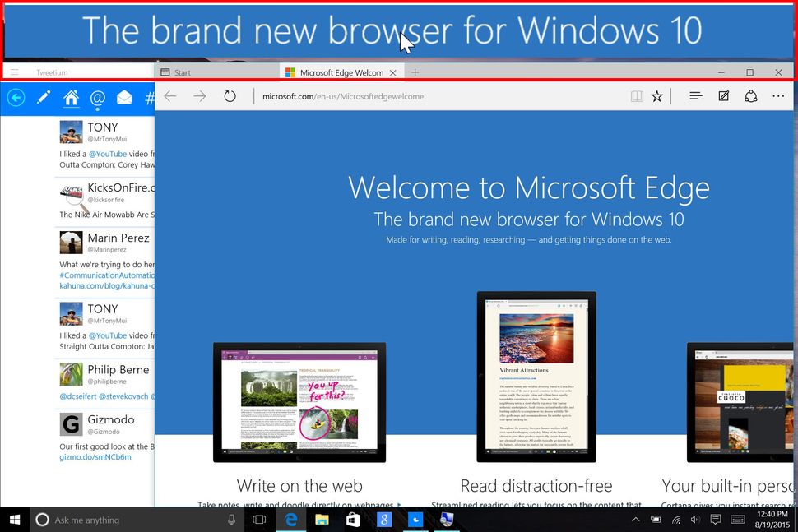798x532 pixels.
Task: Toggle Task View on the taskbar
Action: tap(257, 519)
